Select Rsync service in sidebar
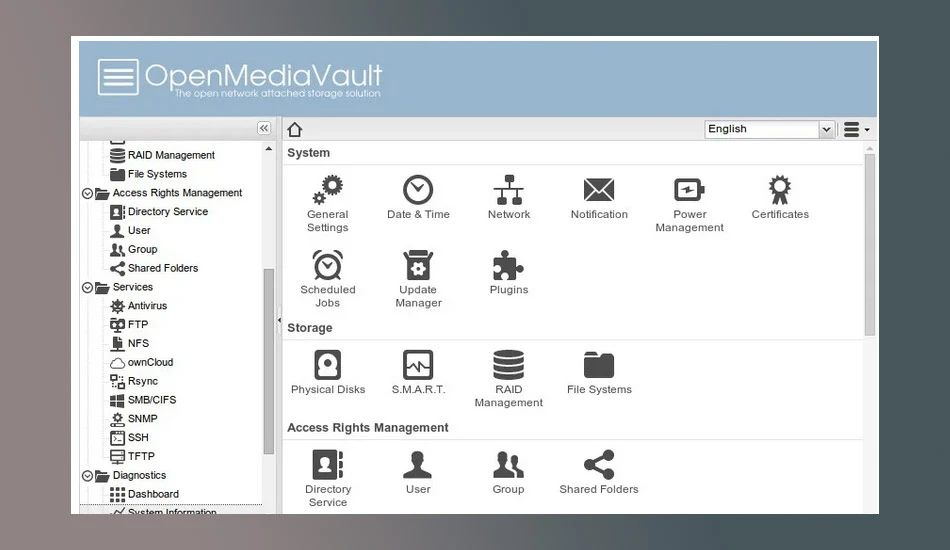 point(134,381)
